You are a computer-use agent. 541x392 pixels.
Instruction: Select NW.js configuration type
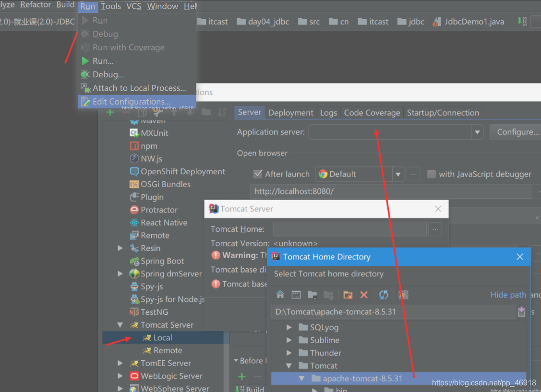[145, 159]
